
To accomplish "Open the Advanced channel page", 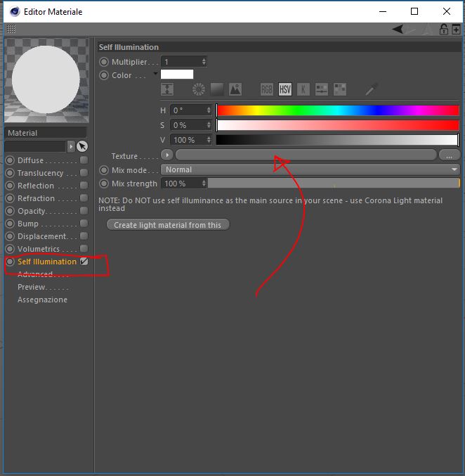I will [x=35, y=274].
